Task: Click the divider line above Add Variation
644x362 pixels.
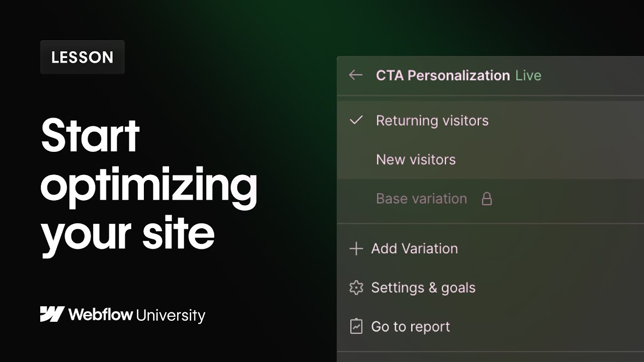Action: click(490, 224)
